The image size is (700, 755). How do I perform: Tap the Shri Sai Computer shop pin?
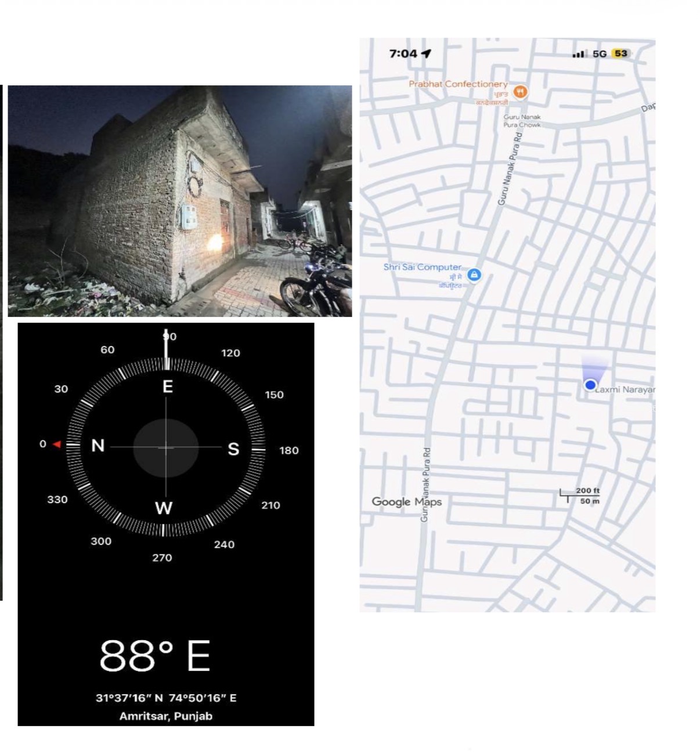pos(474,274)
